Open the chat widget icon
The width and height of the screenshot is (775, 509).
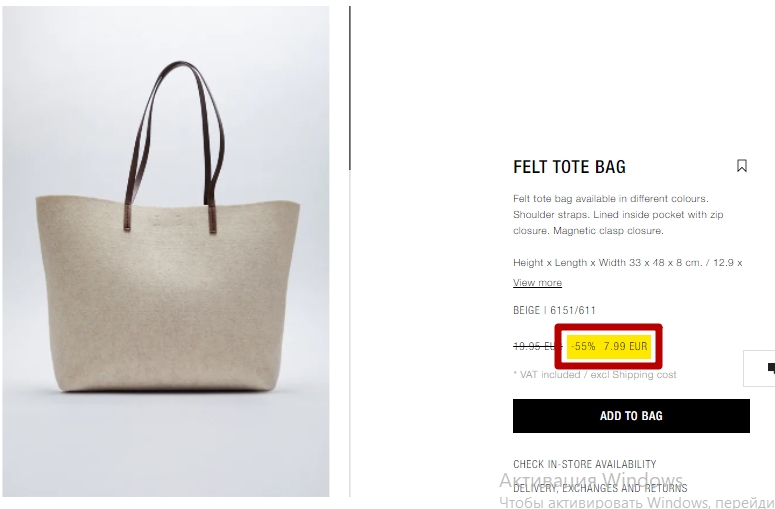[x=760, y=369]
